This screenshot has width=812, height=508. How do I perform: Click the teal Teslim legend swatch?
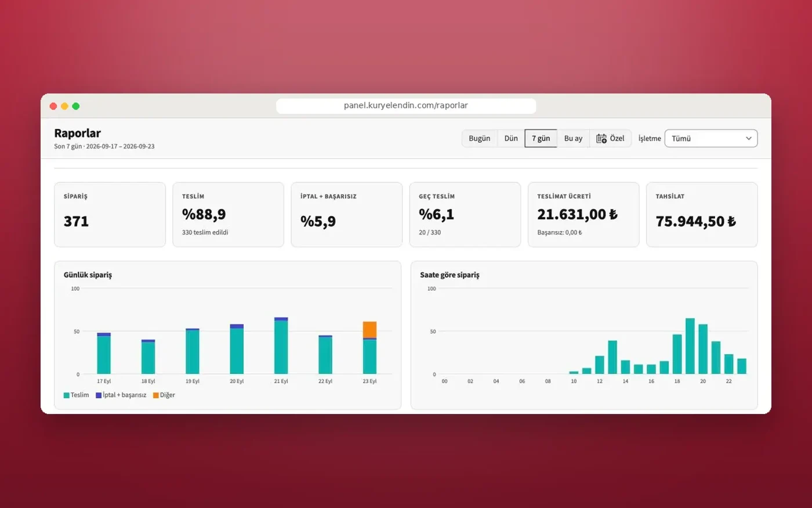[67, 395]
